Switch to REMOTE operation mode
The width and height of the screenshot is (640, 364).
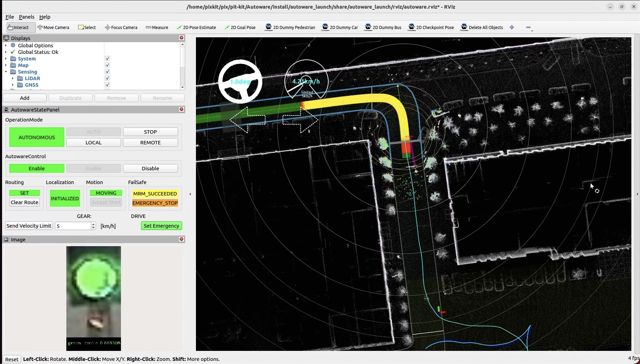coord(150,142)
